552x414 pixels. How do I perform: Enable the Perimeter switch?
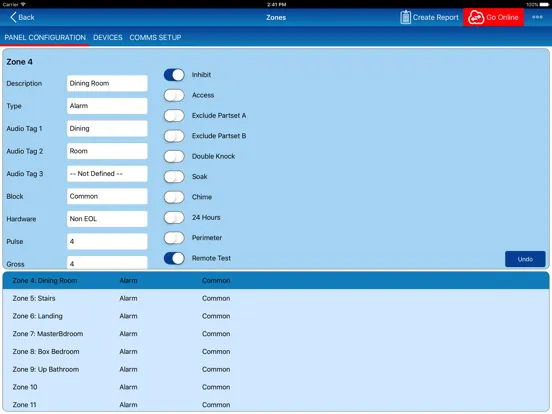(174, 238)
